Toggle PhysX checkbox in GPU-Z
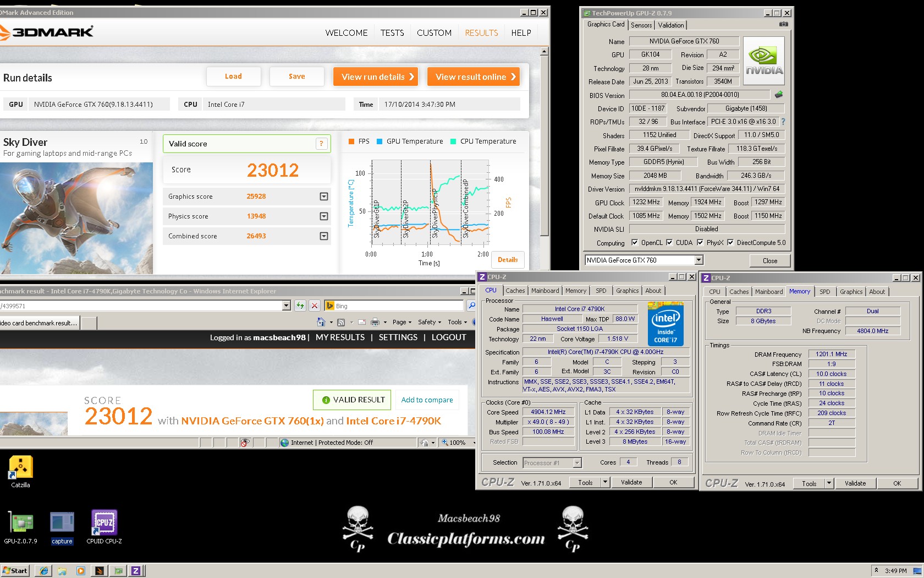 tap(700, 242)
